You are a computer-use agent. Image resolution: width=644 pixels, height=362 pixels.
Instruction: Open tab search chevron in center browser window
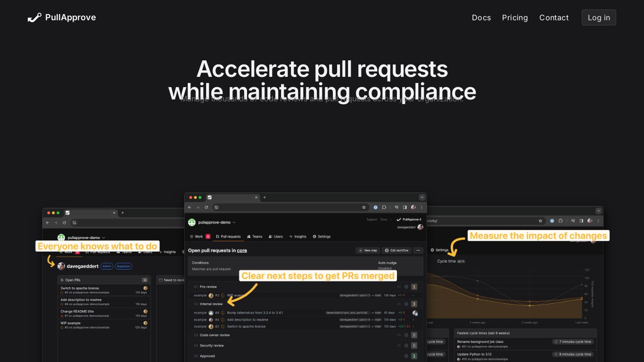point(421,197)
